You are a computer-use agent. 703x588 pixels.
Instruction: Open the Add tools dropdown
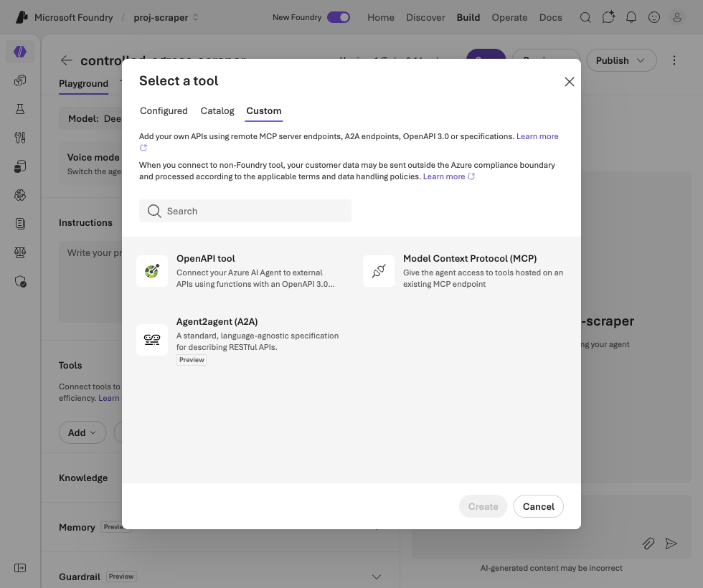(82, 432)
